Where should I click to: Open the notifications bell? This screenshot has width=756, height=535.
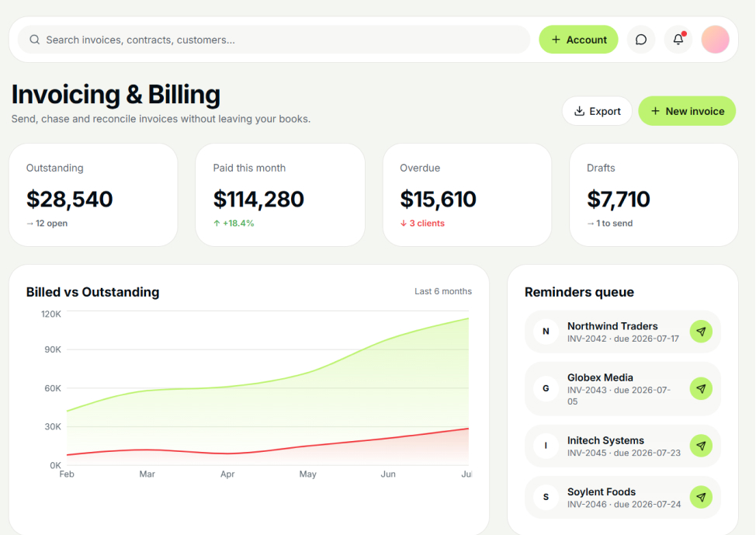(678, 40)
